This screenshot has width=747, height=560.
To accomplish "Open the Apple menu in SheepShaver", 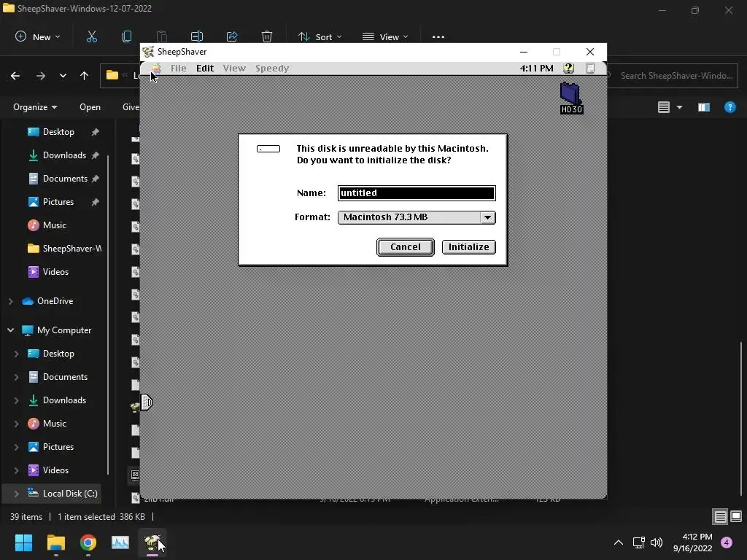I will click(156, 68).
